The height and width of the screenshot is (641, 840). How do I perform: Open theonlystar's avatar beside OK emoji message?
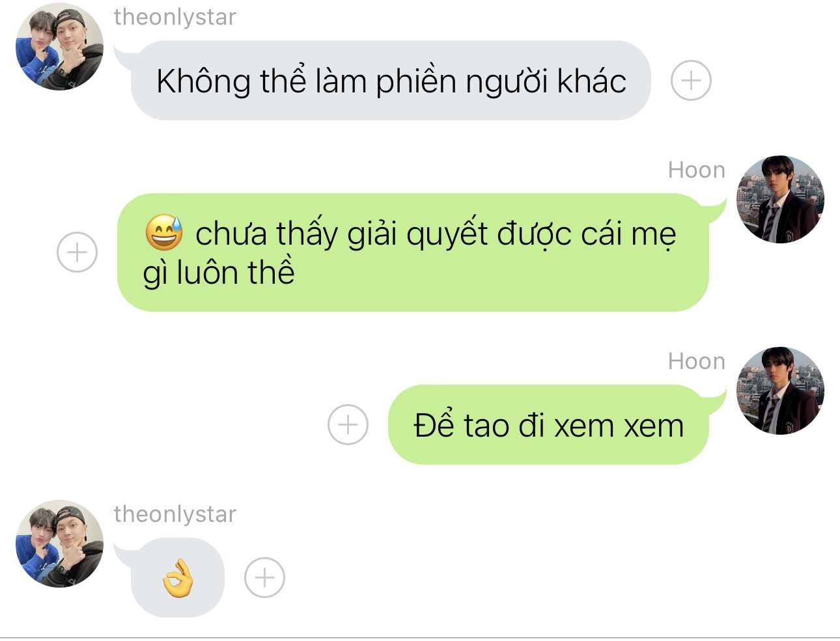[x=59, y=543]
